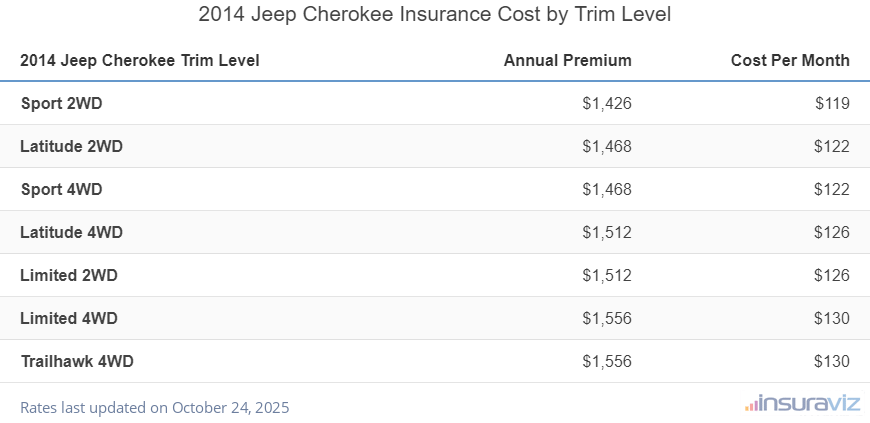Click the Limited 2WD trim name
This screenshot has width=870, height=423.
69,275
